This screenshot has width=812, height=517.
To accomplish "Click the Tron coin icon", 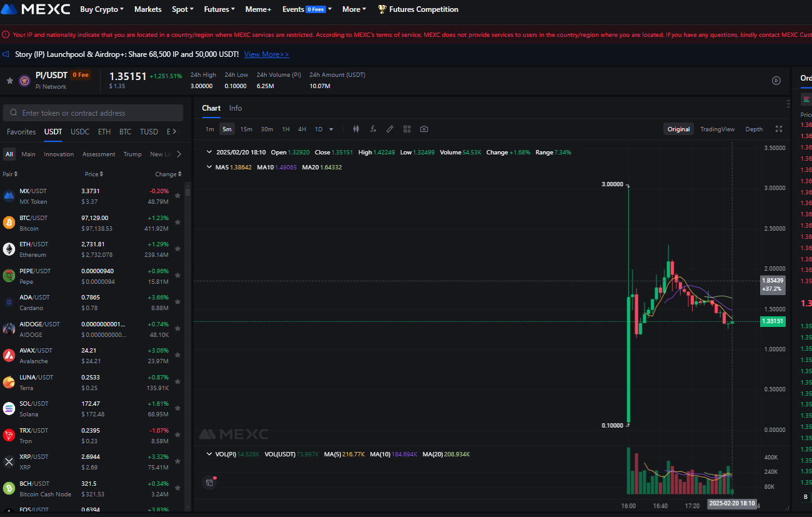I will [x=9, y=435].
